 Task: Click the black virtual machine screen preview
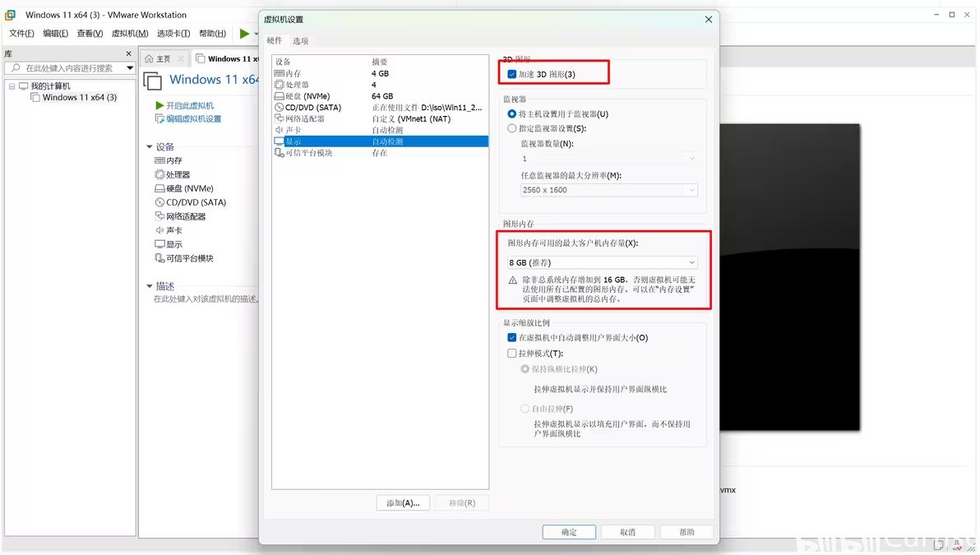(x=789, y=277)
